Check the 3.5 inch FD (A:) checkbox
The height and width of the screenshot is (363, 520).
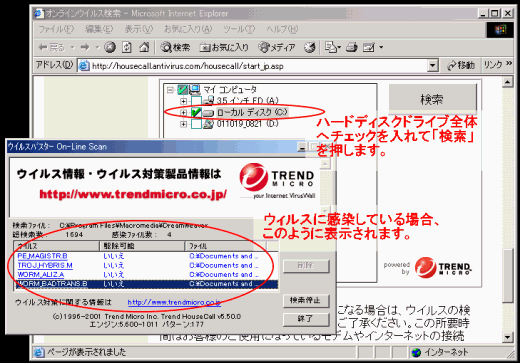coord(196,101)
